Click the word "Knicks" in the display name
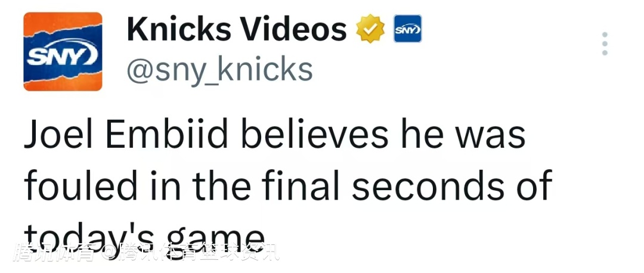 (x=177, y=29)
